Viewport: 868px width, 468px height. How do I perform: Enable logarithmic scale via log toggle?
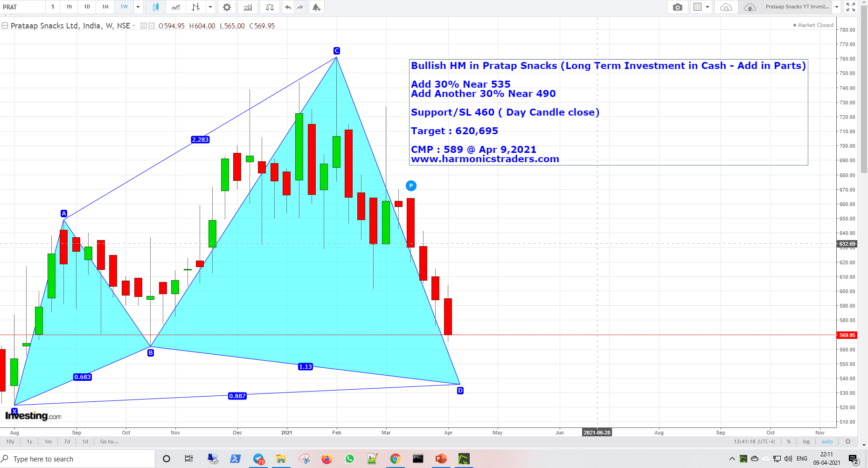point(806,441)
